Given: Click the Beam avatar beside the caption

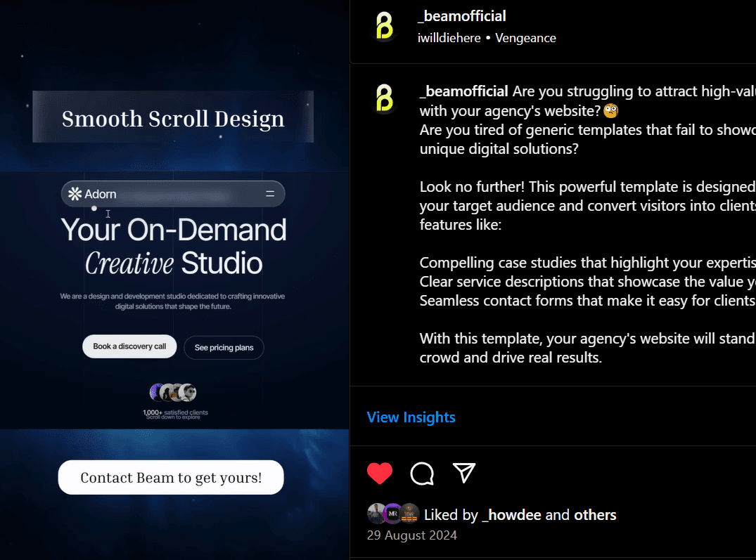Looking at the screenshot, I should click(384, 98).
